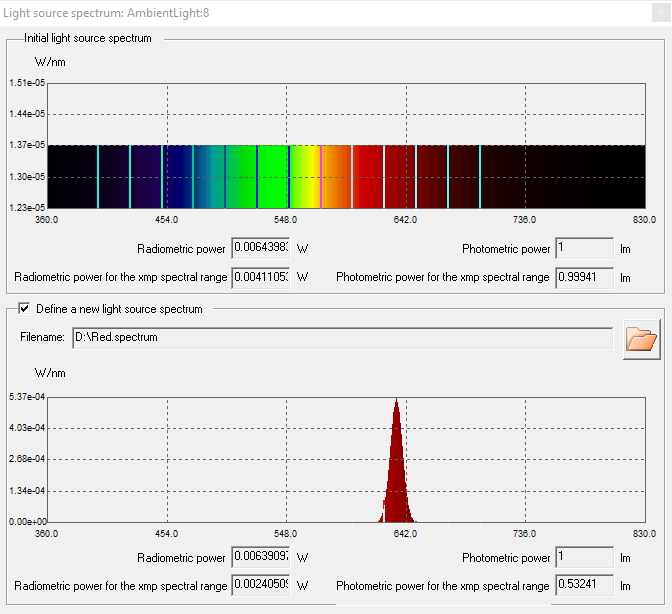
Task: Click initial xmp photometric power value 0.99941
Action: pyautogui.click(x=585, y=278)
